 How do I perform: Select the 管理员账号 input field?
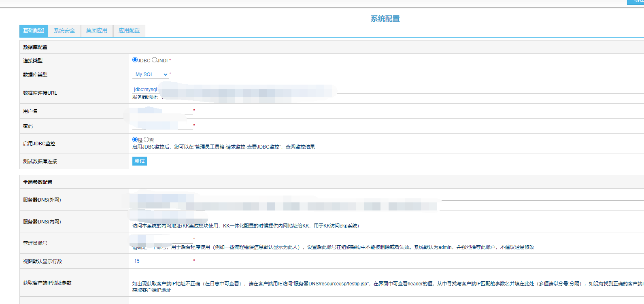click(162, 239)
